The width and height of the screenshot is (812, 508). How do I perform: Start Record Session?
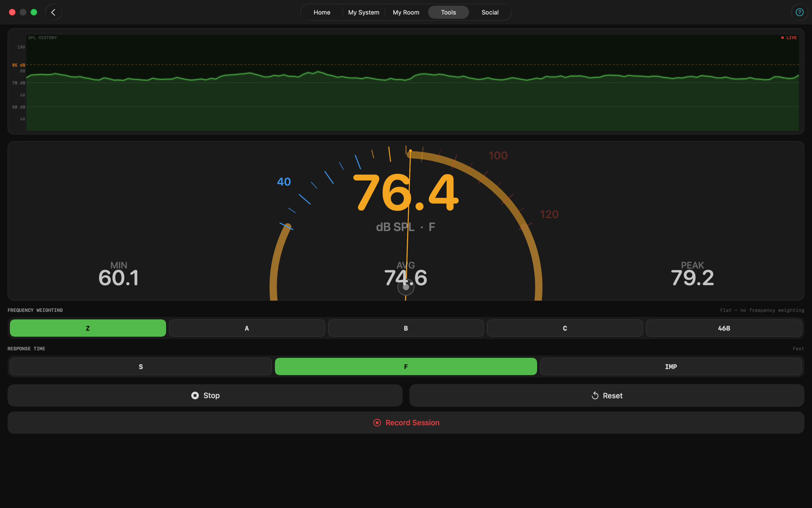[x=406, y=423]
